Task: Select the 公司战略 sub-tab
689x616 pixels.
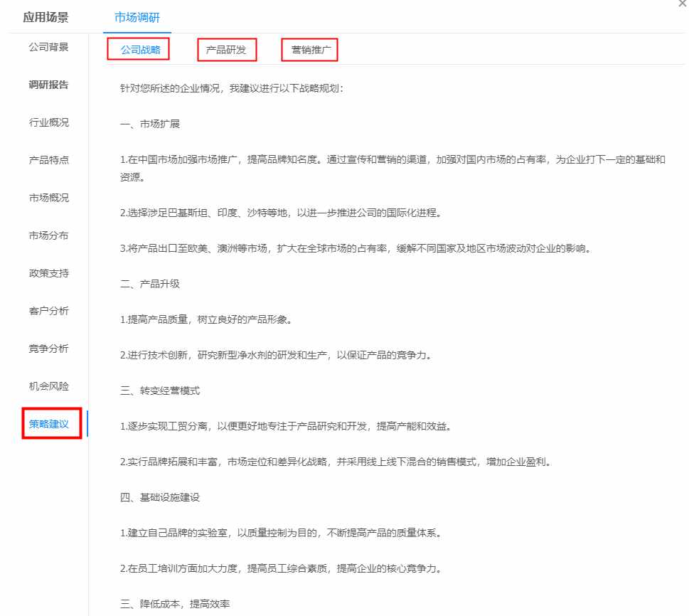Action: (x=141, y=50)
